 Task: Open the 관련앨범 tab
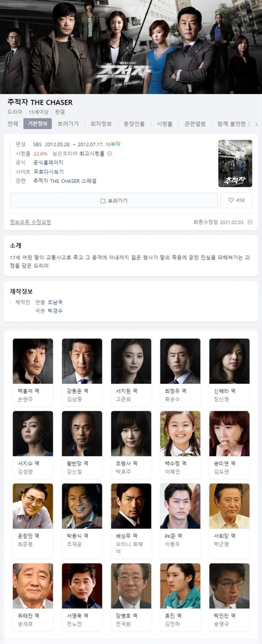(x=195, y=124)
